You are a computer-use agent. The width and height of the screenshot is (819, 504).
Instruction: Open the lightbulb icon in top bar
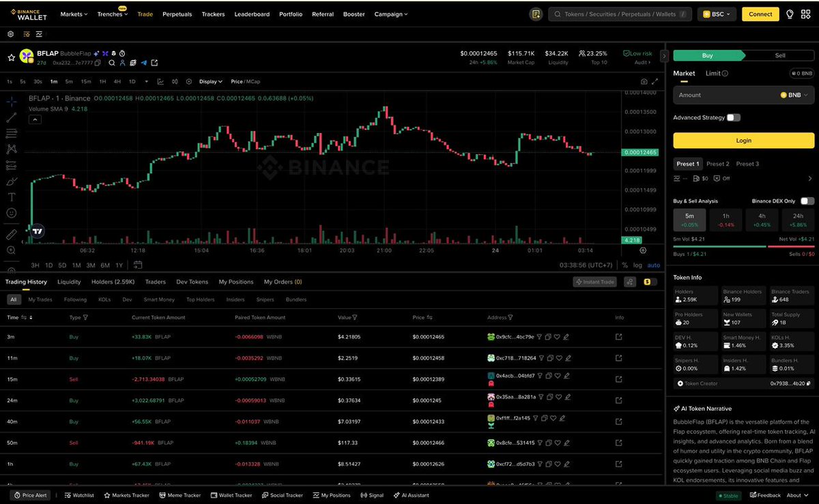(790, 14)
